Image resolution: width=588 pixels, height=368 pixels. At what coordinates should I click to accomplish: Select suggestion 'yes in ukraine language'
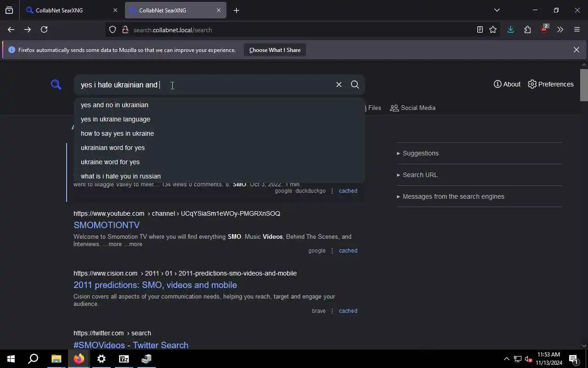point(219,119)
